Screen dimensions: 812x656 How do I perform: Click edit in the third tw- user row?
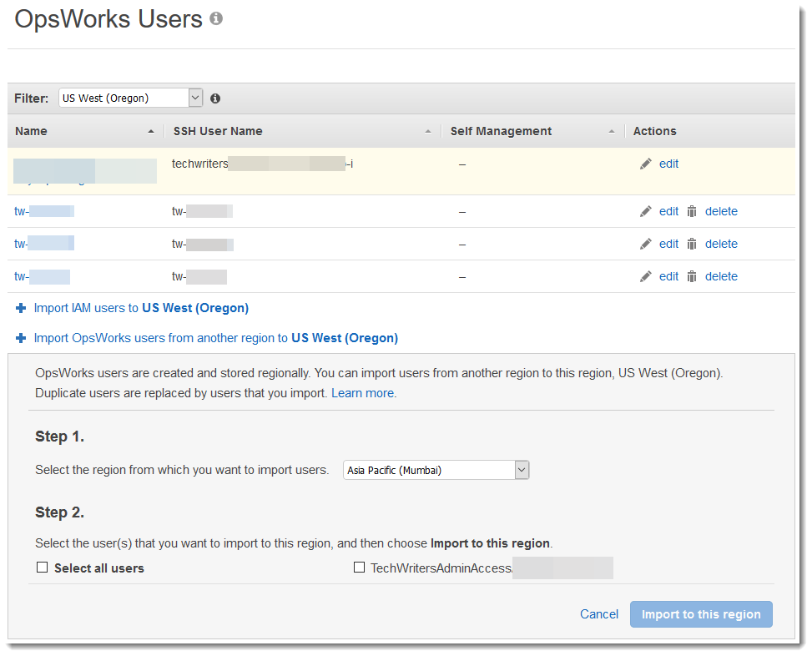(668, 276)
